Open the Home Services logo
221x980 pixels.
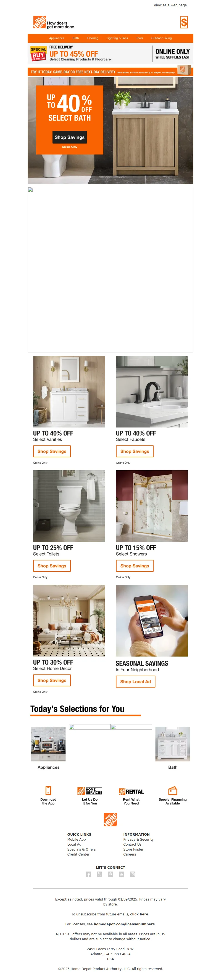pyautogui.click(x=90, y=791)
